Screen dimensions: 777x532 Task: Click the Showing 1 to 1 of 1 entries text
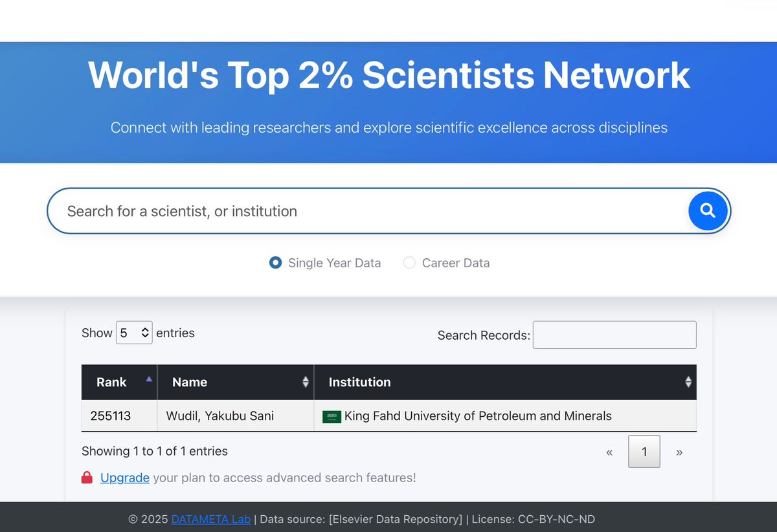tap(155, 451)
